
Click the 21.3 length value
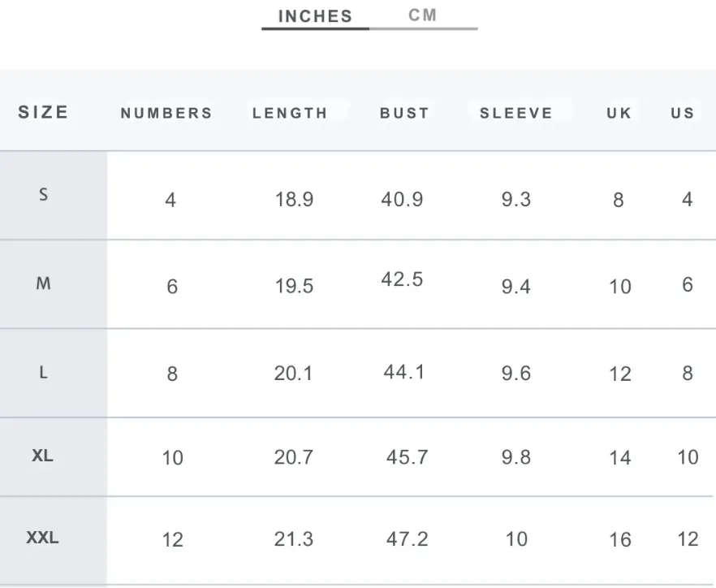[294, 539]
